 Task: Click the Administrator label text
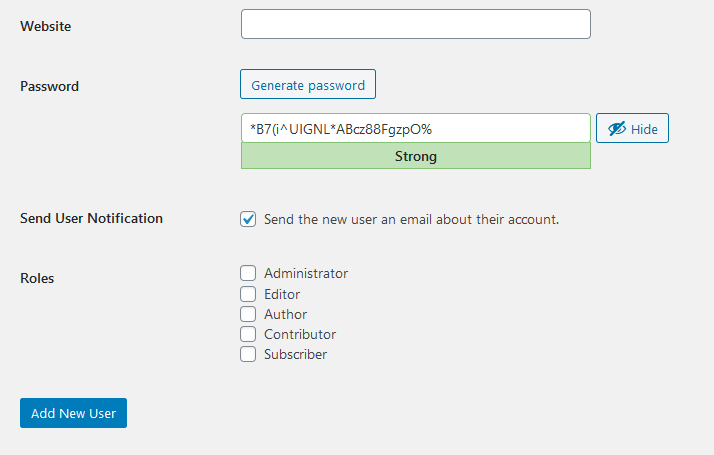(306, 273)
